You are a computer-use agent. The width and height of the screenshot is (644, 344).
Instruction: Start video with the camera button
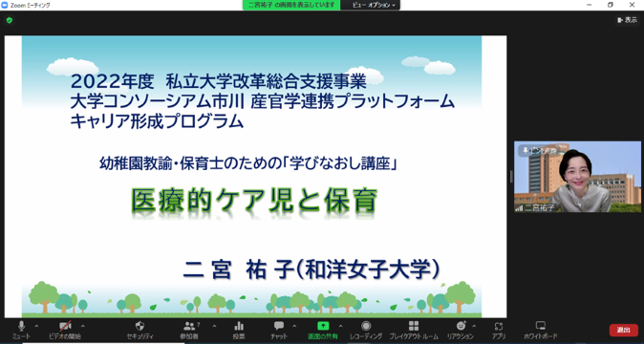[x=65, y=330]
